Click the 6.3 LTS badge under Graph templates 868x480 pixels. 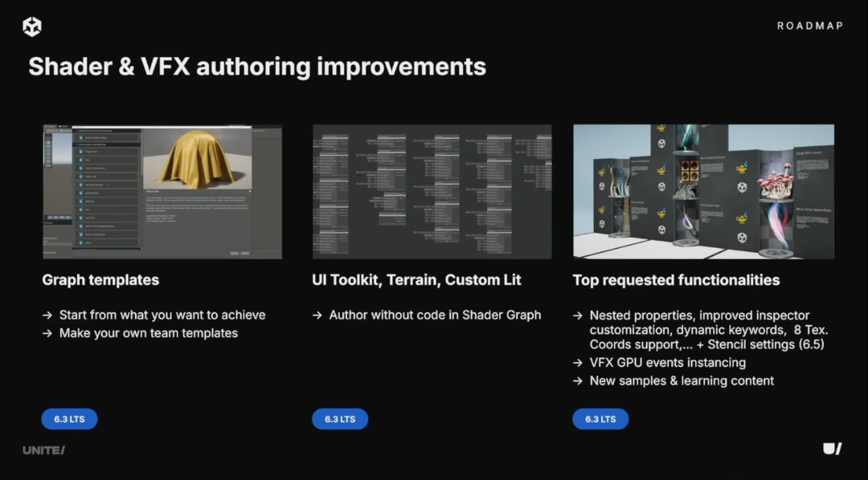69,419
